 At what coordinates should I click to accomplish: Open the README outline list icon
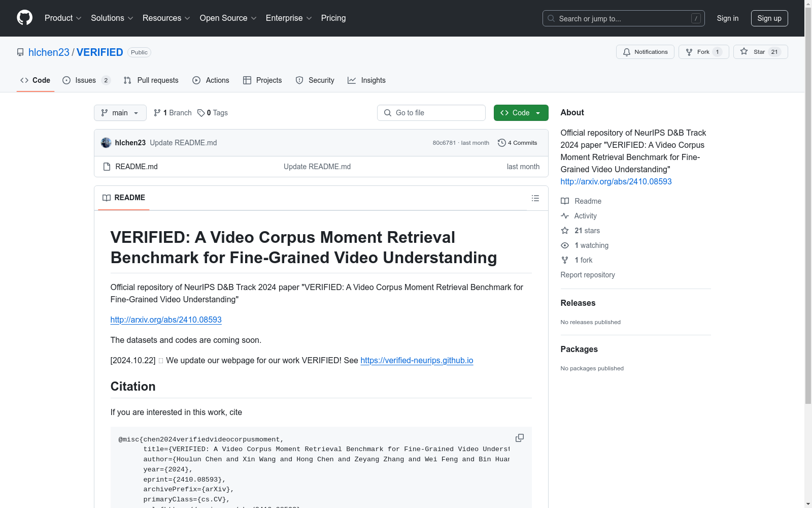(535, 198)
